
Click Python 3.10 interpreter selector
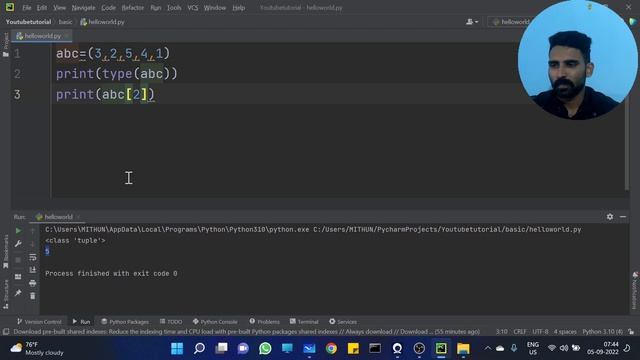(602, 331)
